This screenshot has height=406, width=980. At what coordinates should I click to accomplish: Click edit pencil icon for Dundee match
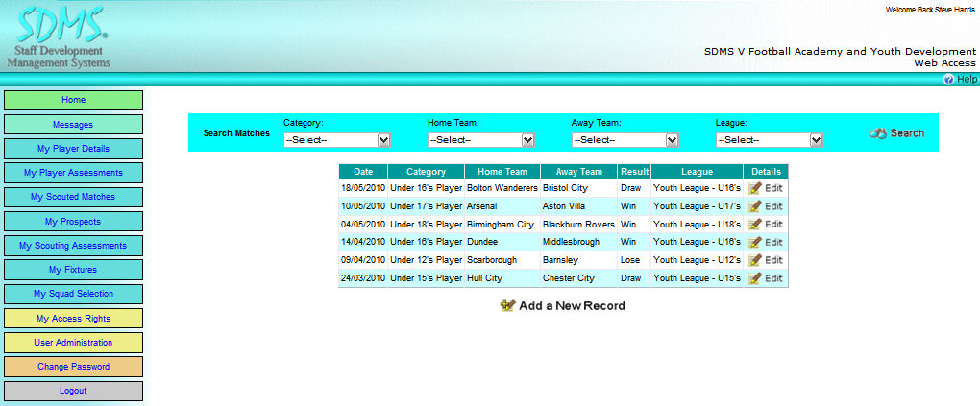click(x=755, y=242)
